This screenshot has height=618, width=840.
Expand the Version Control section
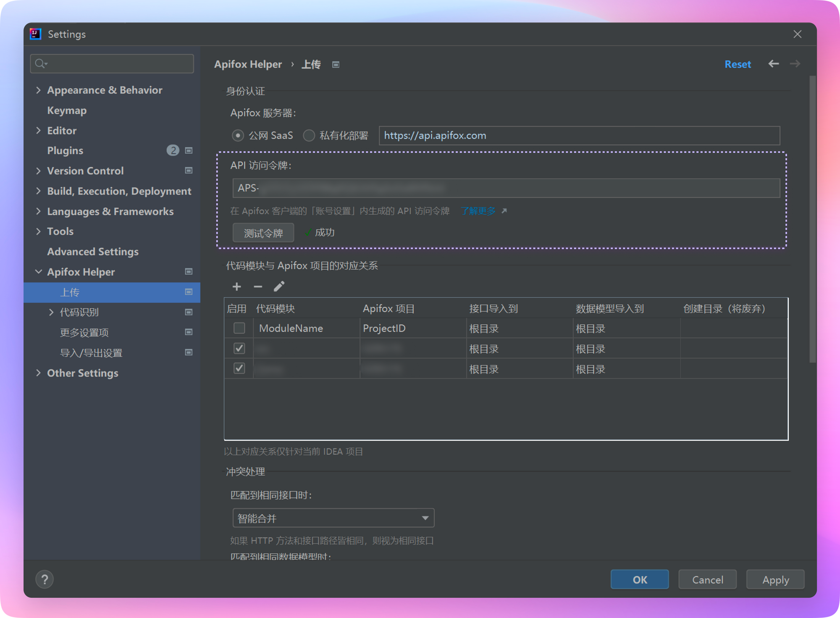[39, 171]
